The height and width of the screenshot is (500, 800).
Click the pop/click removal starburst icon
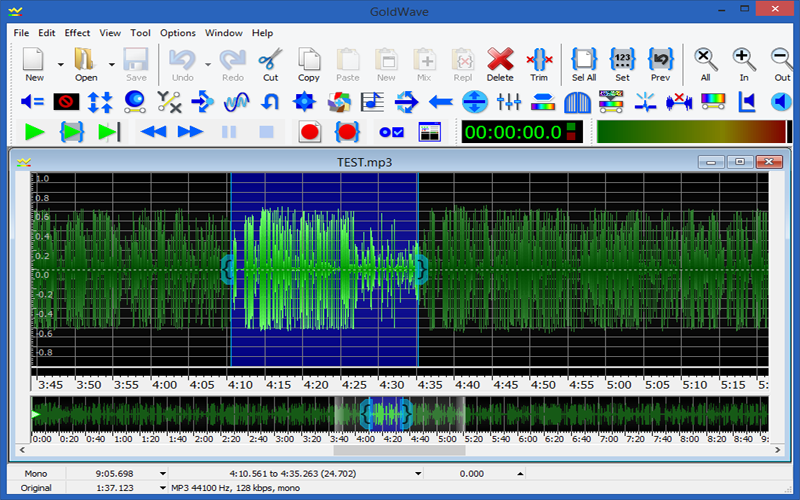click(645, 102)
